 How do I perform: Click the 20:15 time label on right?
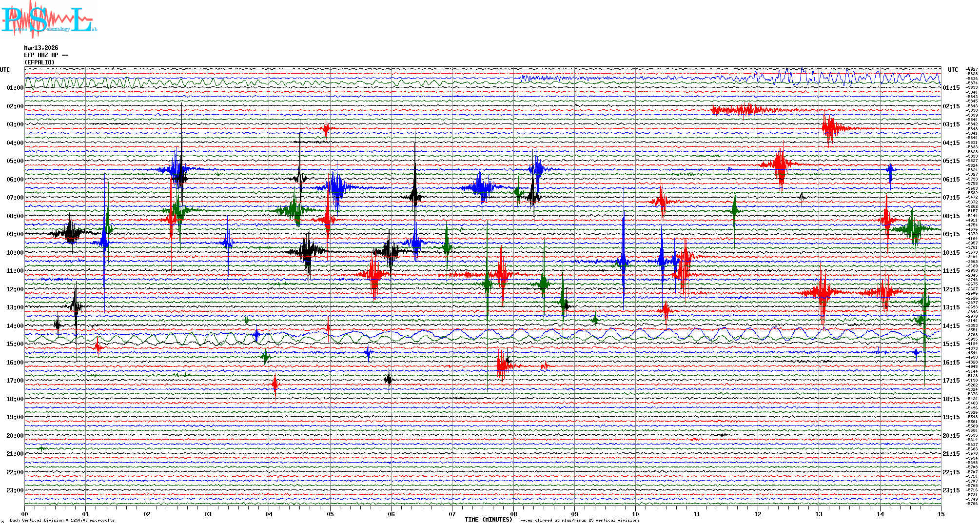tap(951, 436)
